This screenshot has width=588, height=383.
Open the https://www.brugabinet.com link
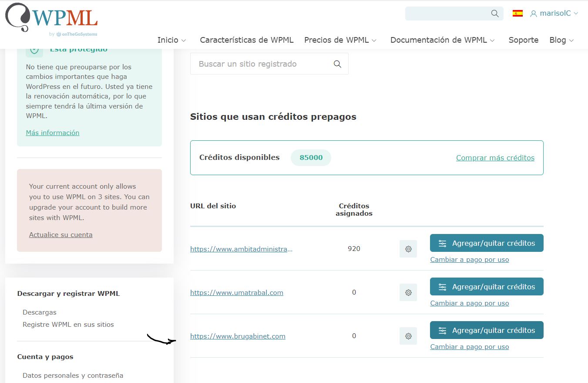(238, 336)
